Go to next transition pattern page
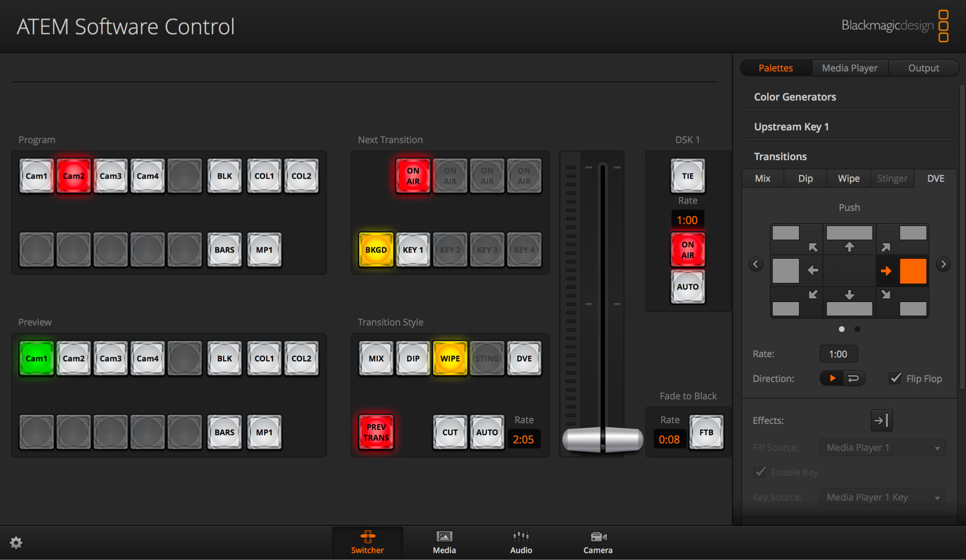 pos(943,264)
